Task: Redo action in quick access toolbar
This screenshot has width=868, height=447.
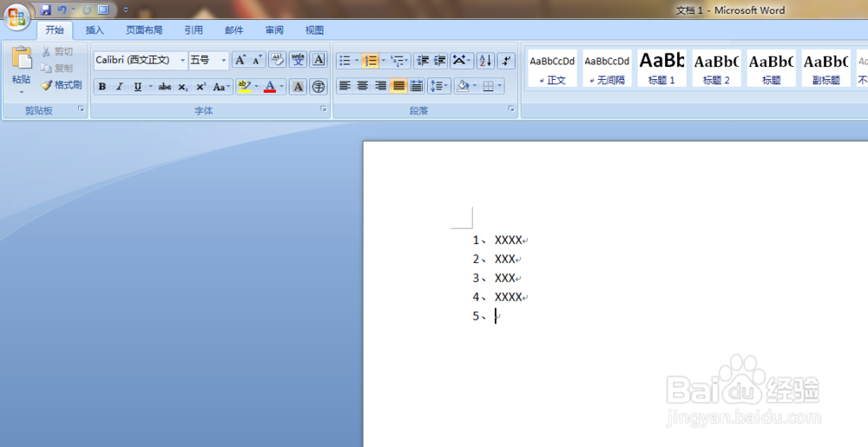Action: click(x=87, y=10)
